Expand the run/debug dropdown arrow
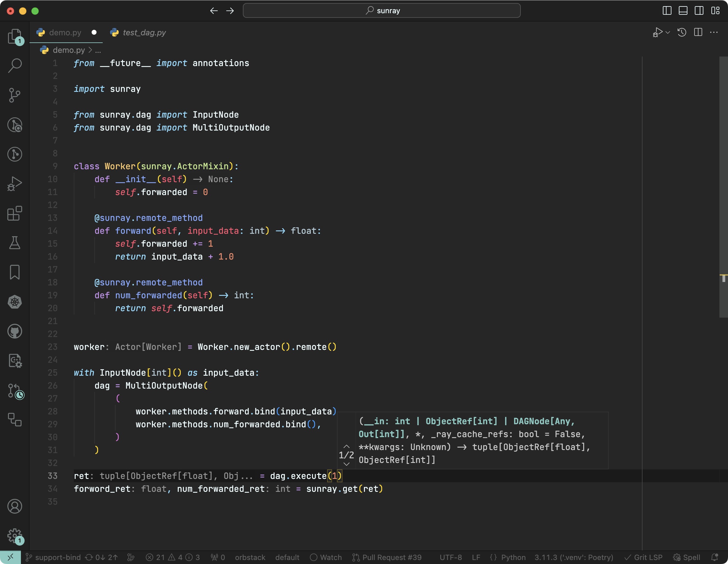 coord(668,32)
